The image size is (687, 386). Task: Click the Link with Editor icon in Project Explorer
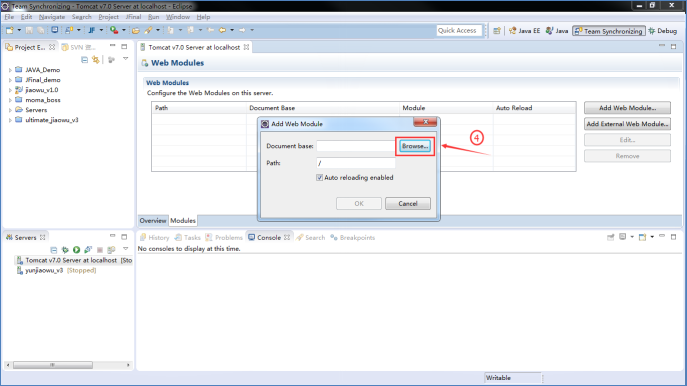pyautogui.click(x=96, y=60)
